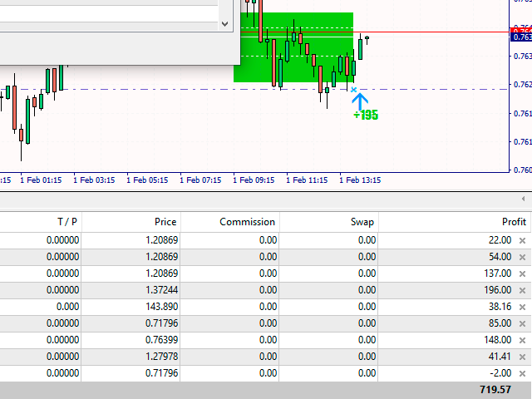The height and width of the screenshot is (399, 532).
Task: Close the trade with 22.00 profit
Action: (522, 241)
